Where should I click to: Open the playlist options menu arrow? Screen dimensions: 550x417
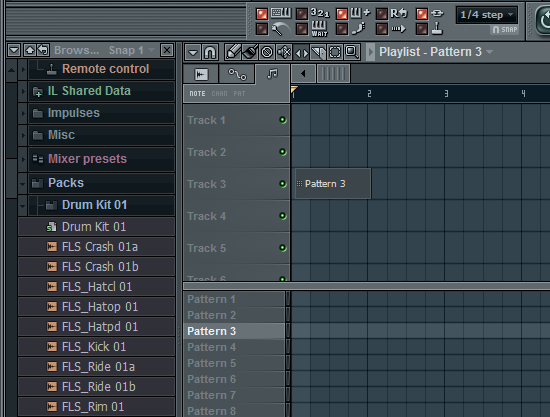coord(193,53)
